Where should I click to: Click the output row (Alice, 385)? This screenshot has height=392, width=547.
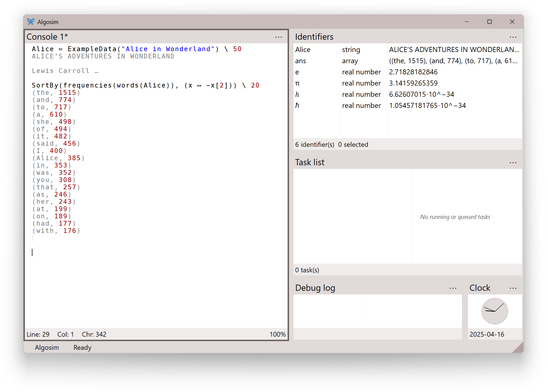(58, 158)
